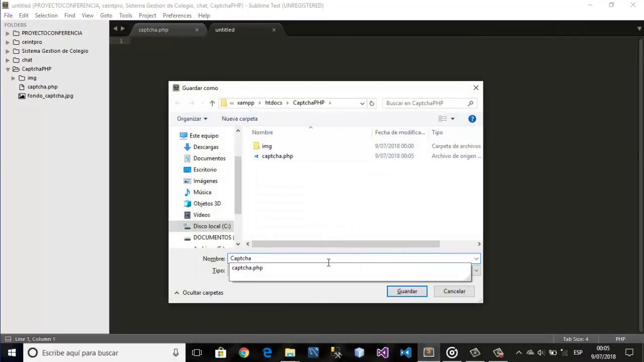Open the Organizar dropdown menu
Screen dimensions: 644x362
(192, 119)
